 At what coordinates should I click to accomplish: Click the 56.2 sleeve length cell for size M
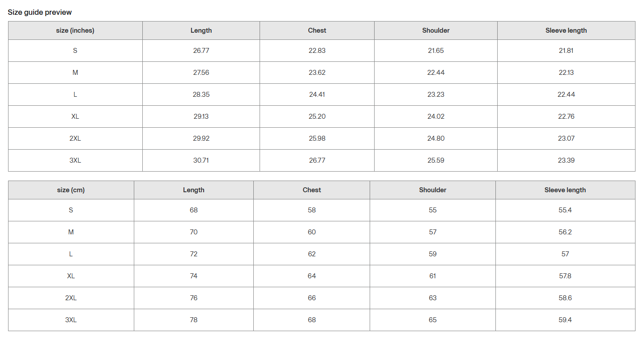coord(565,232)
